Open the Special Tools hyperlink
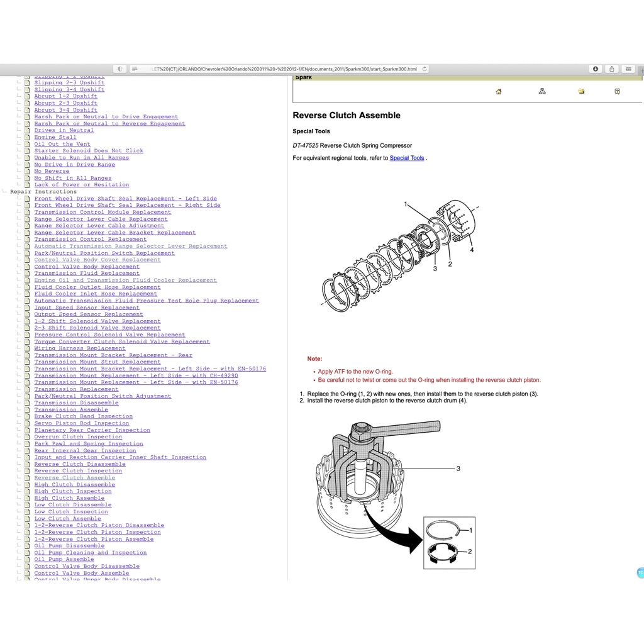Image resolution: width=644 pixels, height=644 pixels. 406,158
